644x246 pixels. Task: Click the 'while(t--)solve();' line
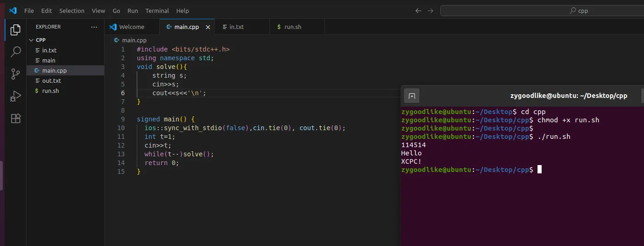click(x=179, y=154)
